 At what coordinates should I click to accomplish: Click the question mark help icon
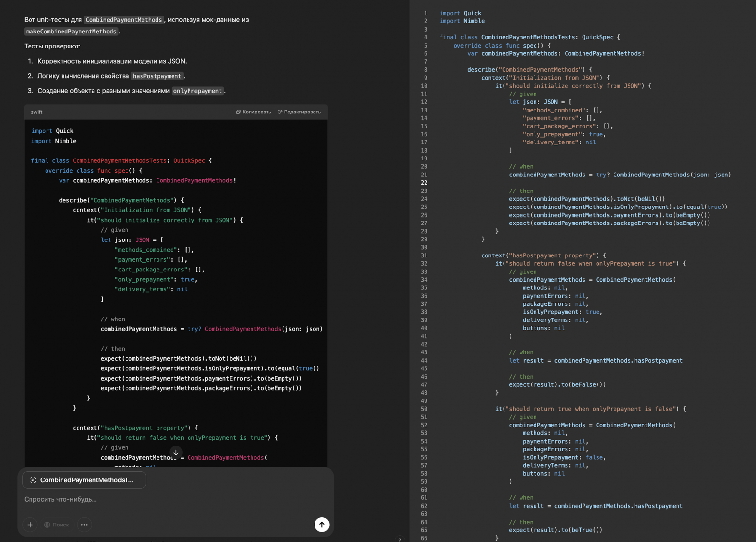pos(399,540)
